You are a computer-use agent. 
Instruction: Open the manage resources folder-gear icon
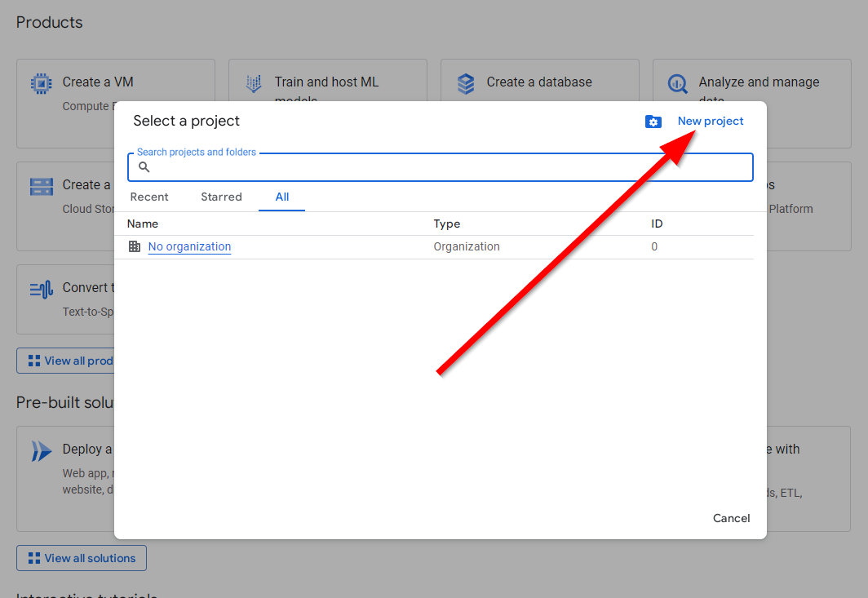[x=653, y=122]
